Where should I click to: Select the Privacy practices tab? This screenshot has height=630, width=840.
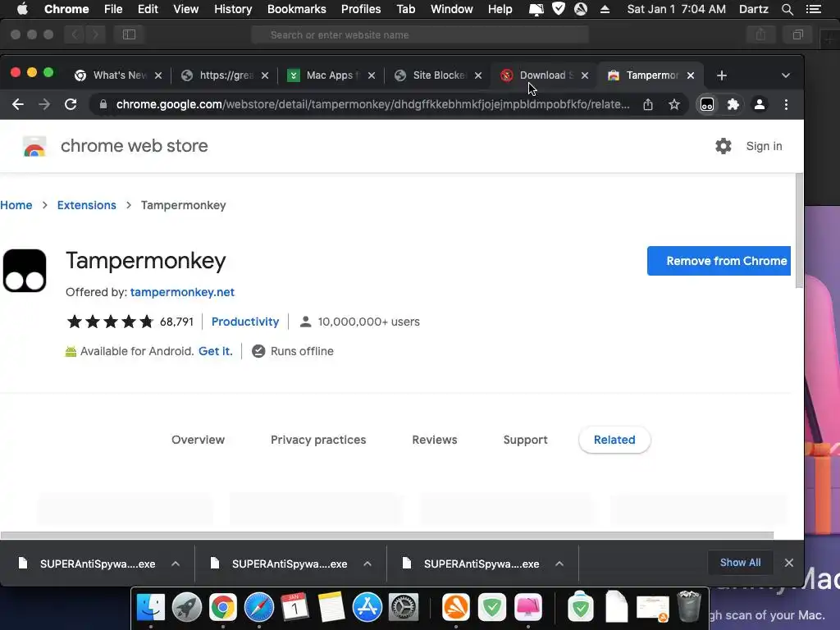click(318, 440)
